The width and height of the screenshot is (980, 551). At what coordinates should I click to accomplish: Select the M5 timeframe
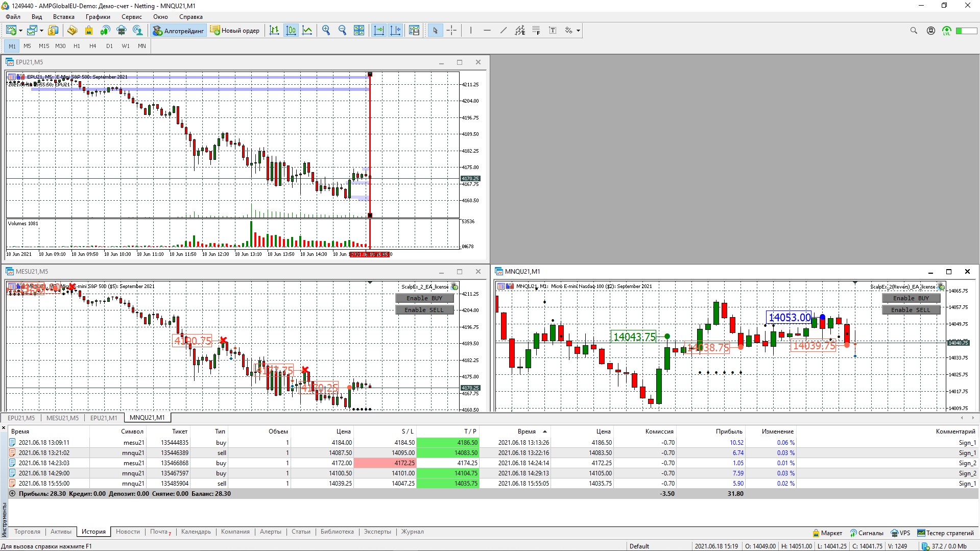[27, 46]
